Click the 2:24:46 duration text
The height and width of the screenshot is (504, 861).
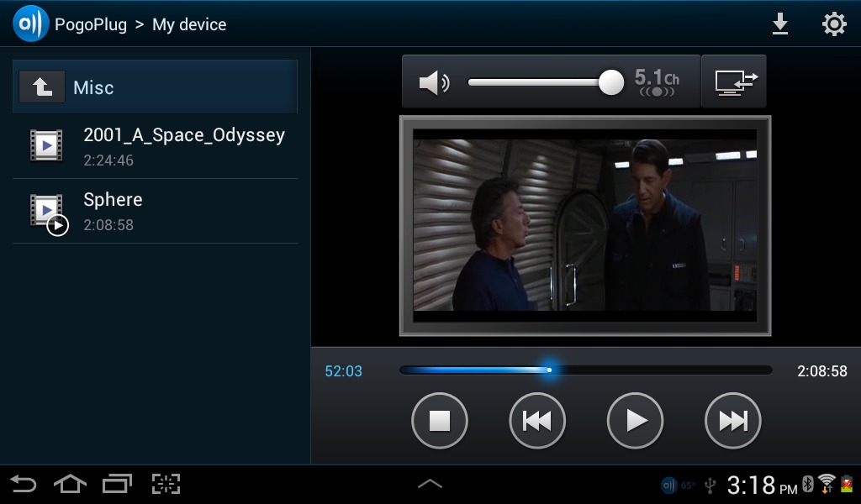(108, 160)
